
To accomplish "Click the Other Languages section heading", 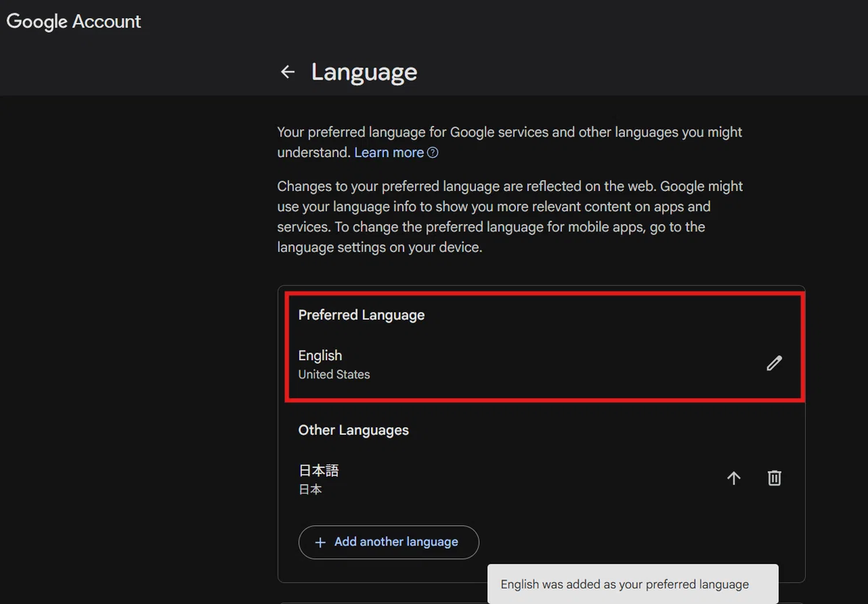I will point(354,430).
